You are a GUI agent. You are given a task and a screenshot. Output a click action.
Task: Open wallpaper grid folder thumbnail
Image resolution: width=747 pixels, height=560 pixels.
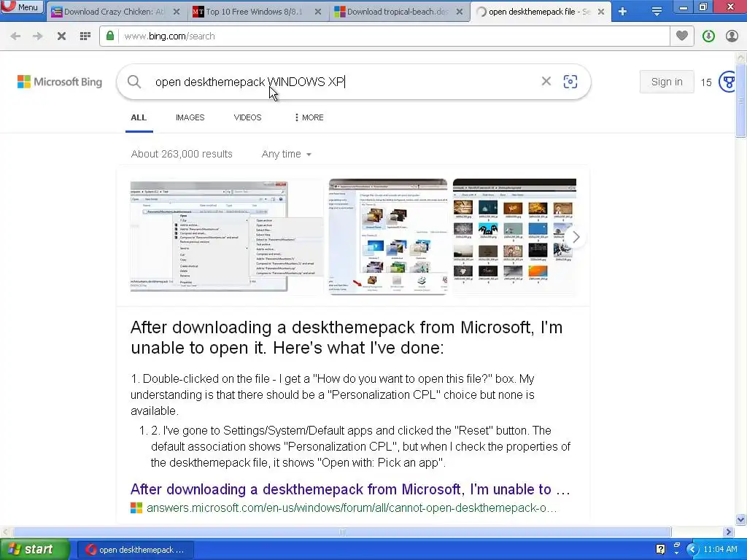pos(514,237)
